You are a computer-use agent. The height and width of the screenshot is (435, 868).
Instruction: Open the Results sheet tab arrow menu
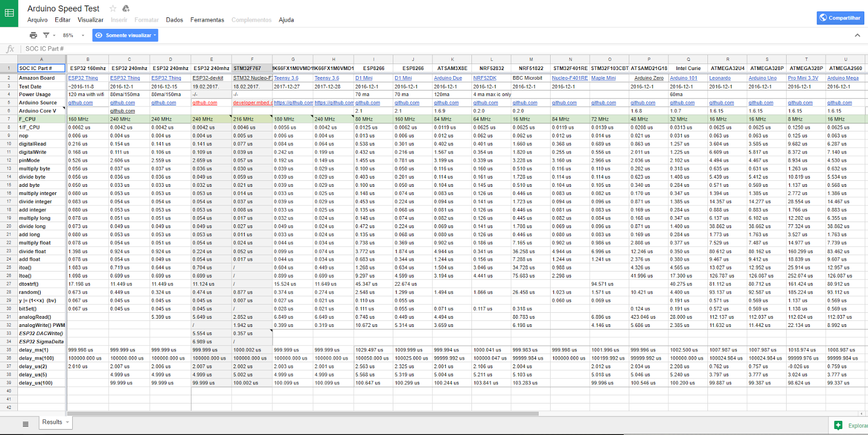click(68, 423)
